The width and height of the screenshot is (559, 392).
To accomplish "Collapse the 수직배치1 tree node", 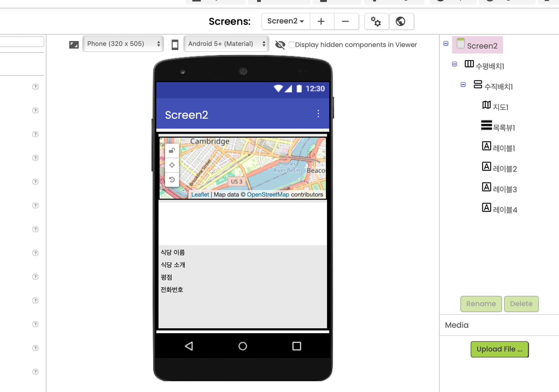I will pos(463,85).
